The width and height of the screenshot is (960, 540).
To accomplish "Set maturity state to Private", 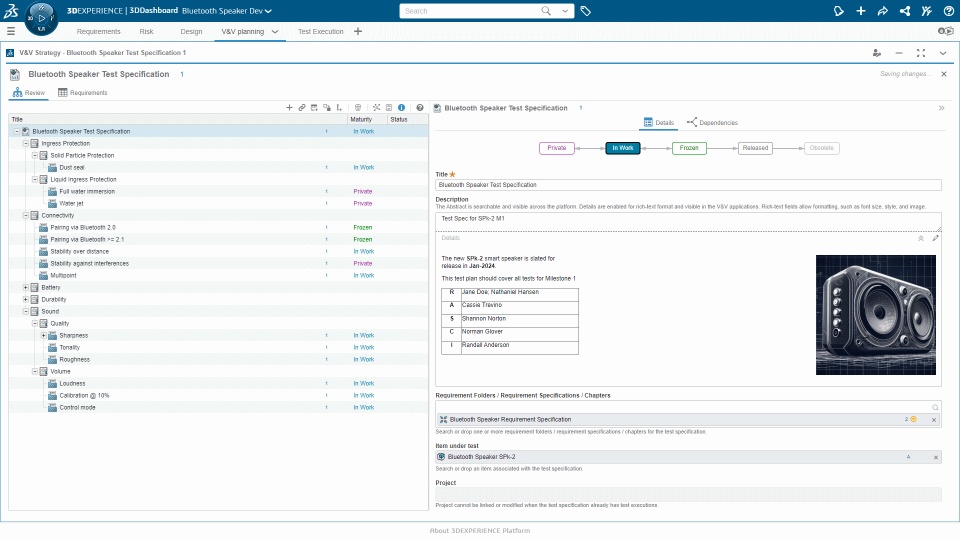I will point(557,148).
